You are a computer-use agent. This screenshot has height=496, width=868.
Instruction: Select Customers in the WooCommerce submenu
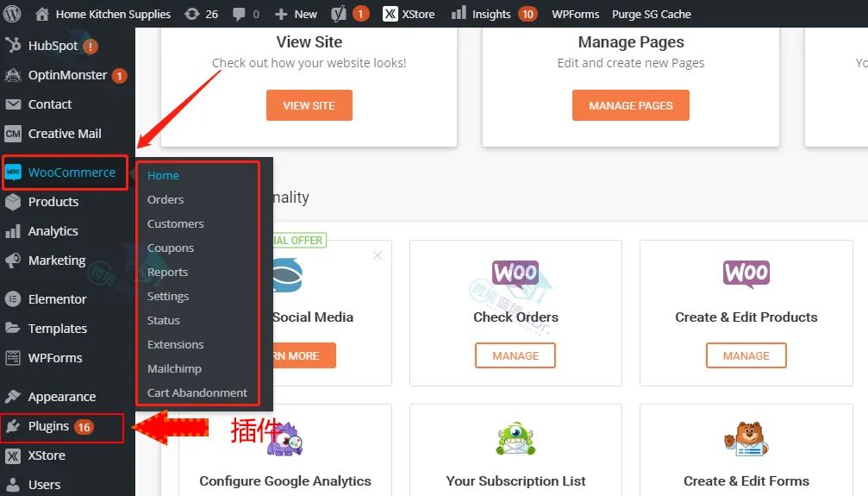(x=176, y=224)
